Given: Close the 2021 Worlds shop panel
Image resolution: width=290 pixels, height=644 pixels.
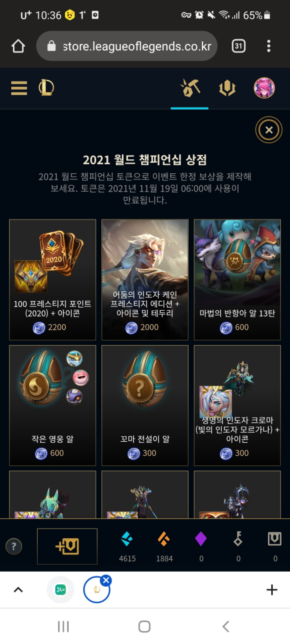Looking at the screenshot, I should click(269, 130).
